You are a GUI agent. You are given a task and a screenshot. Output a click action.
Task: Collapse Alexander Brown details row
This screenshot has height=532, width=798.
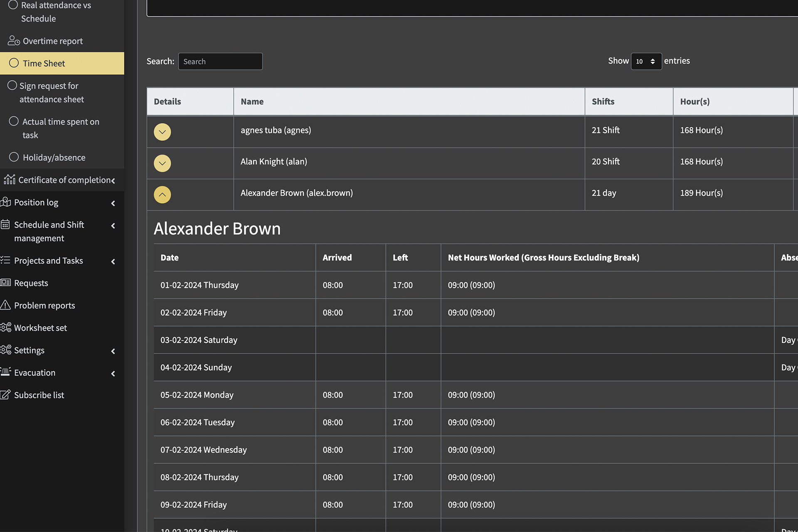click(x=162, y=195)
